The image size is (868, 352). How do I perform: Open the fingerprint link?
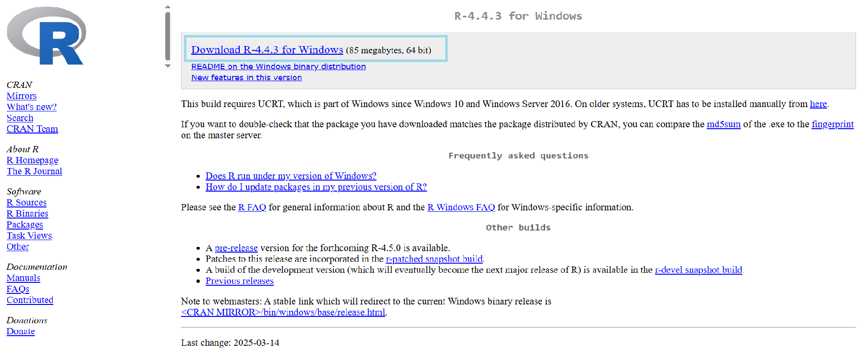[832, 124]
